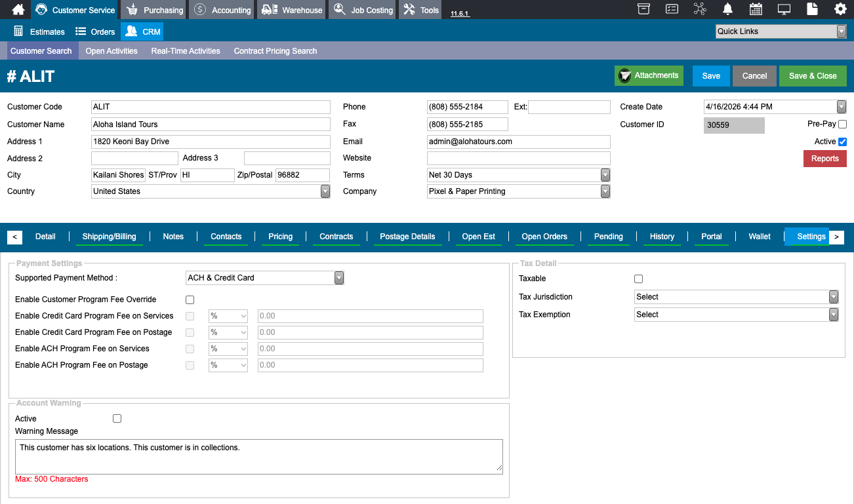Viewport: 854px width, 504px height.
Task: Click the Estimates calculator icon
Action: tap(18, 31)
